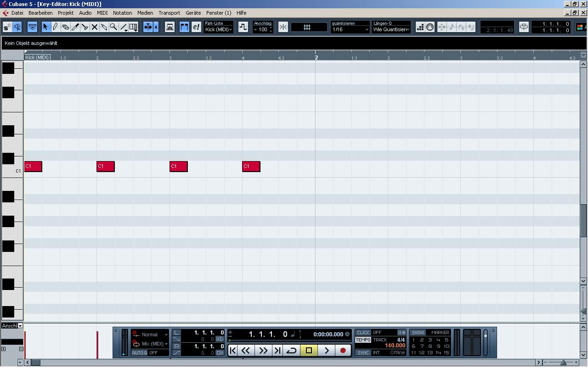This screenshot has height=368, width=588.
Task: Toggle the TEMPO track button
Action: (363, 340)
